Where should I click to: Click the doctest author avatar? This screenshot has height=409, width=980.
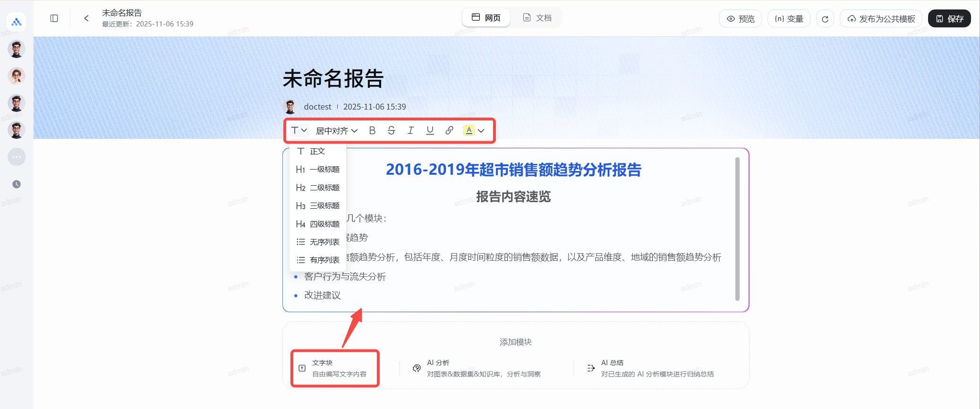[x=290, y=107]
